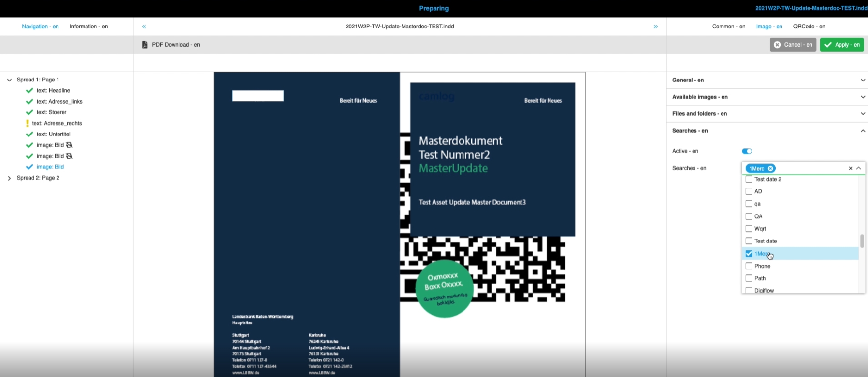Image resolution: width=868 pixels, height=377 pixels.
Task: Click the Cancel - en button
Action: (793, 45)
